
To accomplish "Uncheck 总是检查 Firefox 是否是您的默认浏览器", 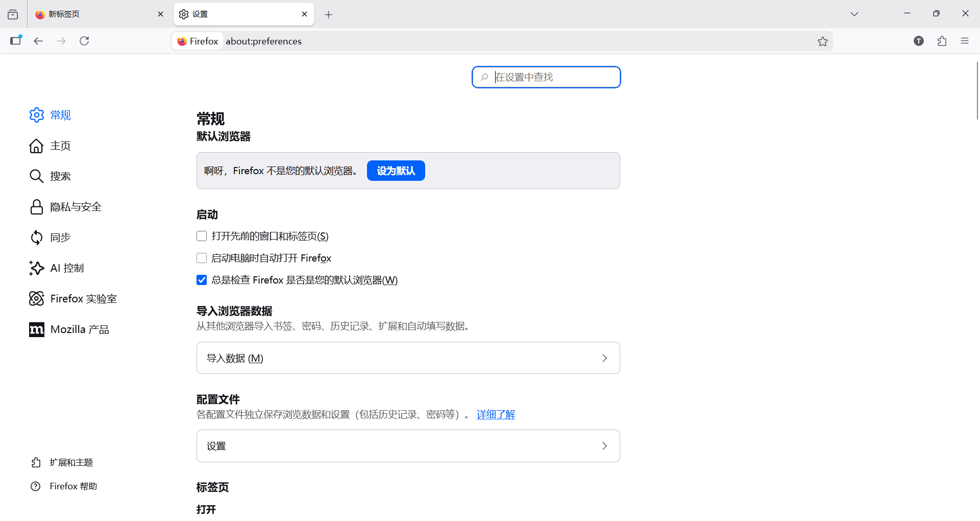I will (x=202, y=280).
